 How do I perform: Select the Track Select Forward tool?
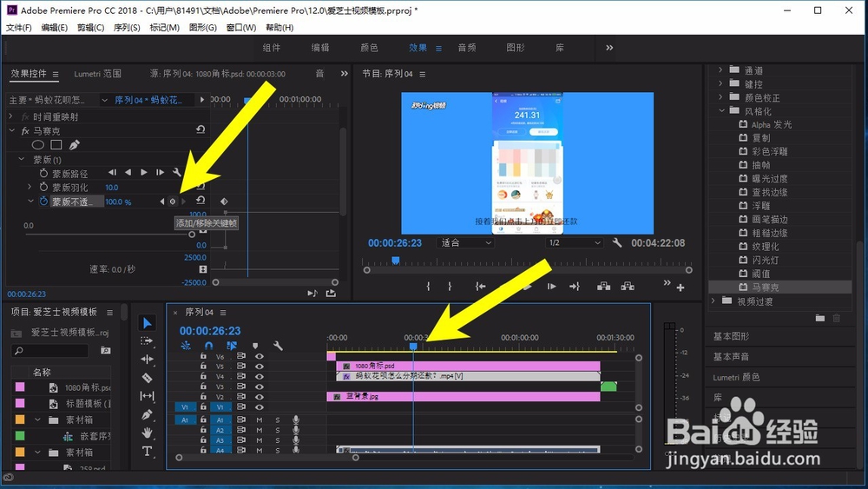(147, 341)
